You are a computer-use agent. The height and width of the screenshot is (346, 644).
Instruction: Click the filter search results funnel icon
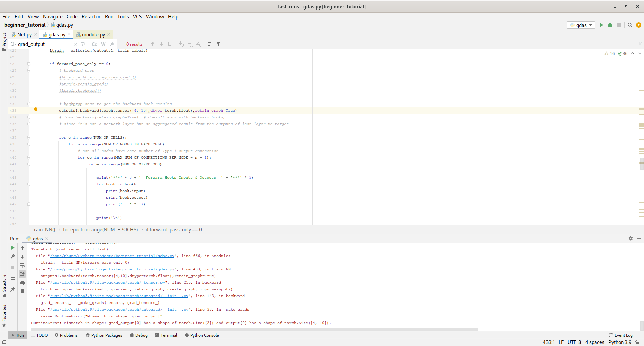(218, 44)
